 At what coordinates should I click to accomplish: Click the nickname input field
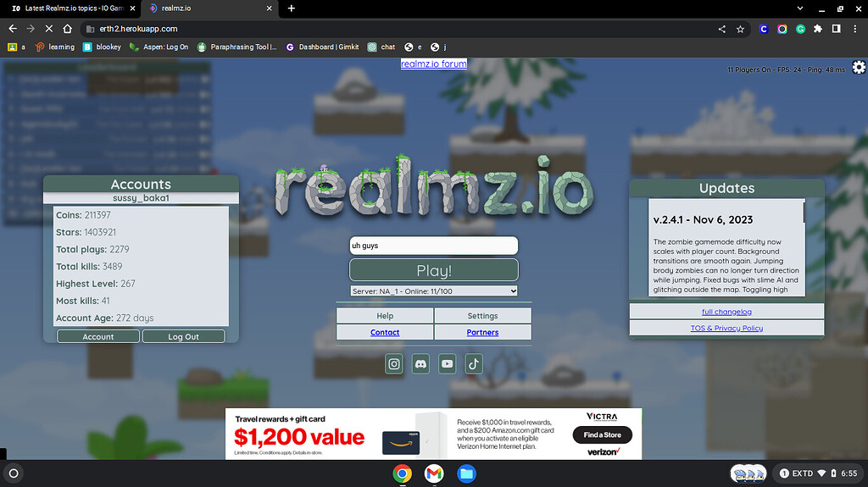click(434, 246)
